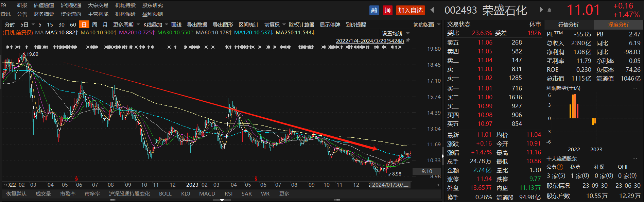Click 导出图形 export chart
This screenshot has height=202, width=644.
(x=223, y=24)
